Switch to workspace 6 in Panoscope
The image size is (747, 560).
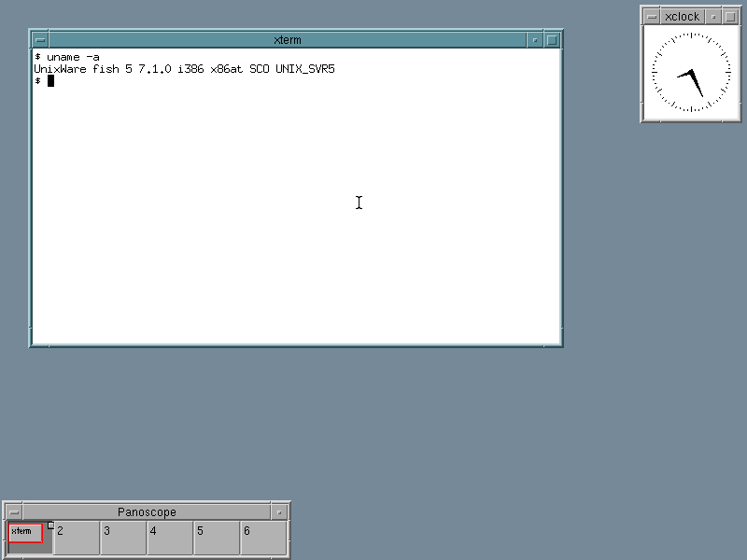coord(263,538)
